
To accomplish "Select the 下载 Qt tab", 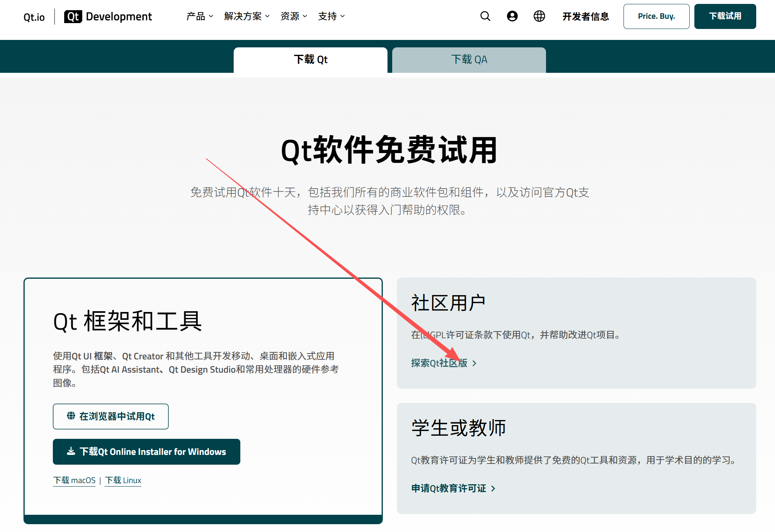I will [310, 60].
